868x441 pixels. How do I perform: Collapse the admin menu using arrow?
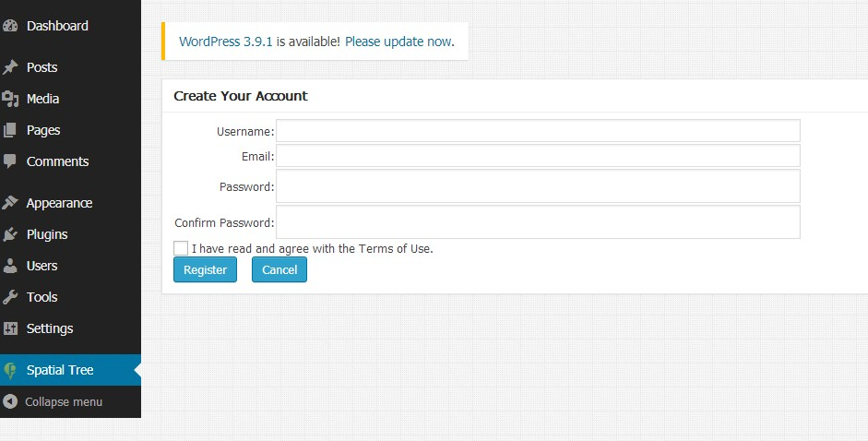pyautogui.click(x=10, y=401)
